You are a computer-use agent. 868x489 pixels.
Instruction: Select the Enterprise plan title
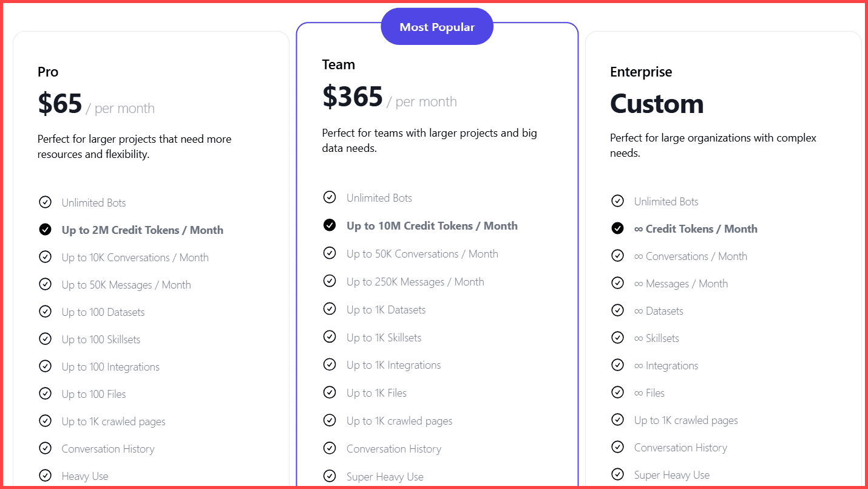[x=641, y=72]
